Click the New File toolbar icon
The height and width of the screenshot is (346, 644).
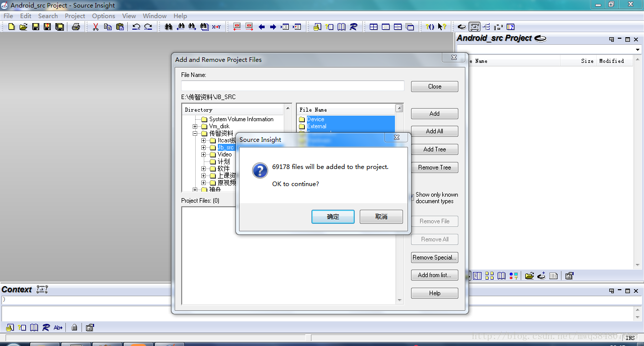[11, 27]
